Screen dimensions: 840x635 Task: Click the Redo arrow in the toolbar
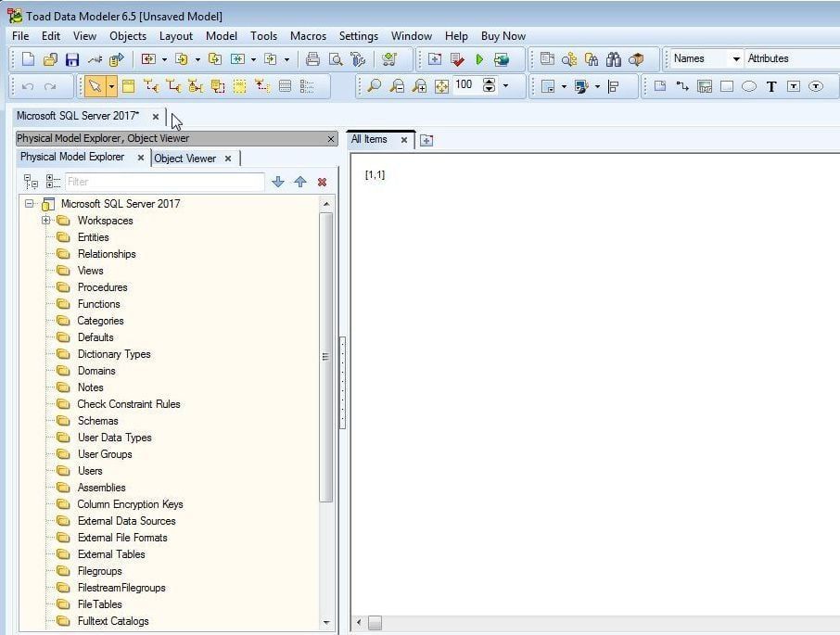(x=50, y=86)
